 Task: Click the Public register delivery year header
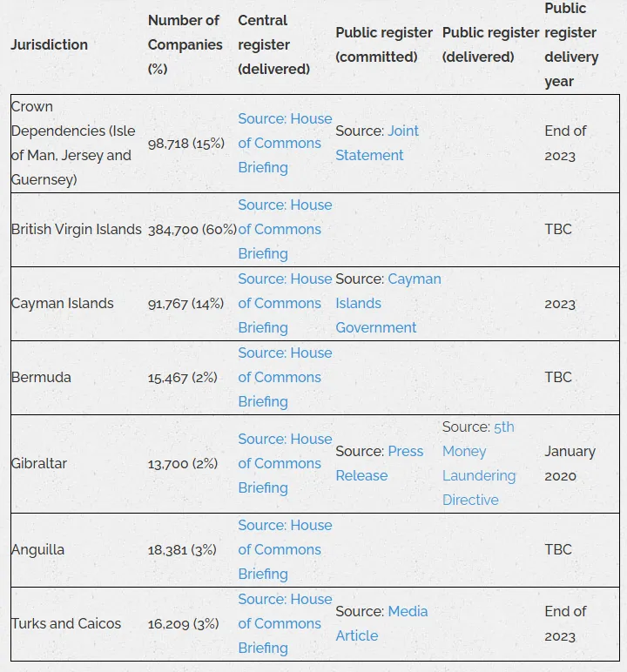click(x=571, y=44)
